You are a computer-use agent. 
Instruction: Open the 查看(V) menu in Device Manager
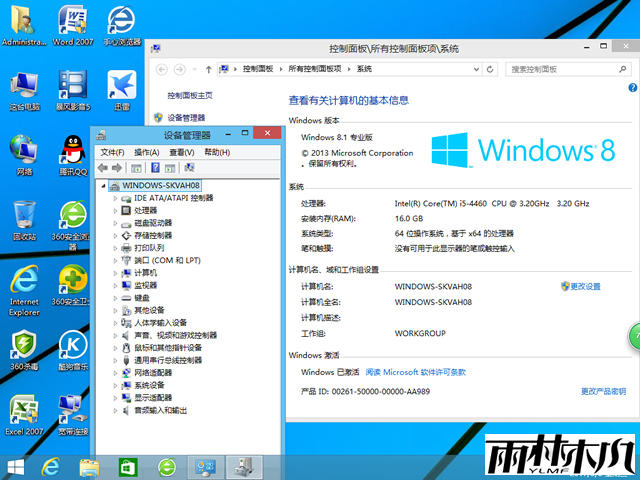pyautogui.click(x=181, y=152)
